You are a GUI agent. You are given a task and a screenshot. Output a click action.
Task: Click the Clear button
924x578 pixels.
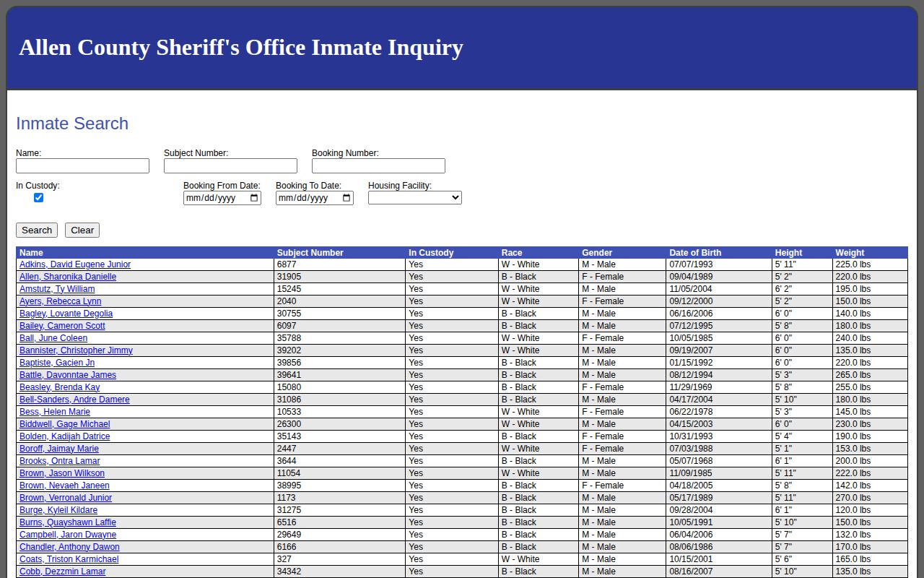pyautogui.click(x=82, y=230)
